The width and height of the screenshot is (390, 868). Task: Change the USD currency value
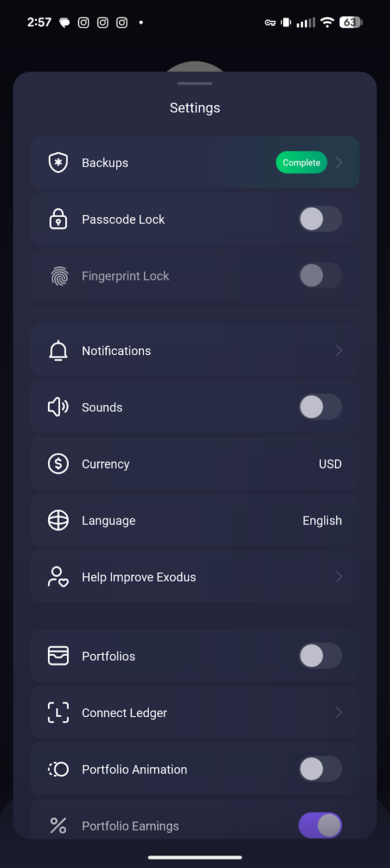pos(330,464)
